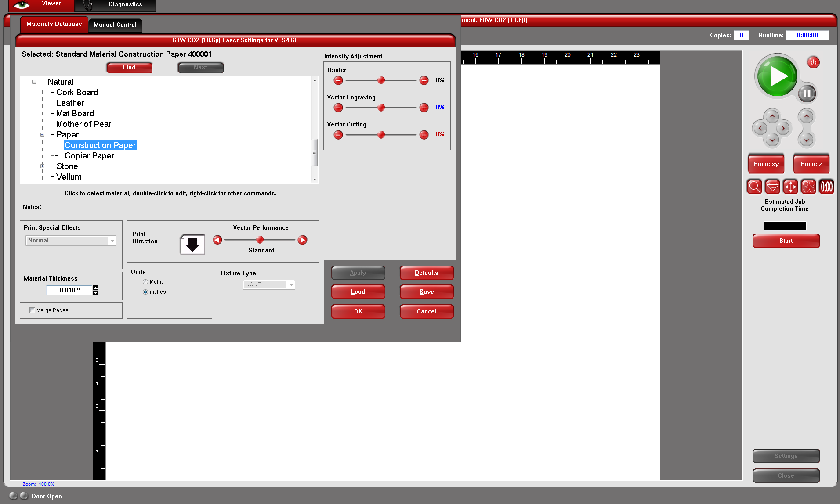Decrease Vector Cutting intensity with minus
The height and width of the screenshot is (504, 840).
coord(338,135)
